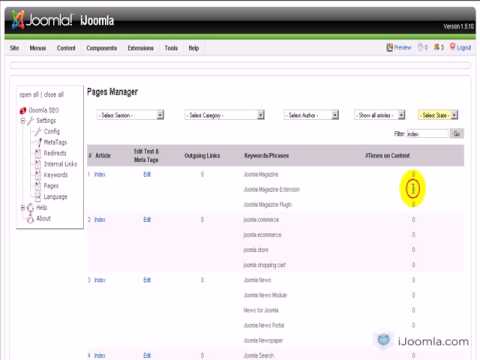Click the 'Joomla News Portal' keyword
Screen dimensions: 480x360
point(264,325)
